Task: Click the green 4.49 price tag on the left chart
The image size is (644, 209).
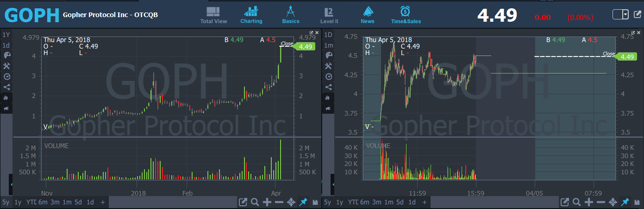Action: coord(305,46)
